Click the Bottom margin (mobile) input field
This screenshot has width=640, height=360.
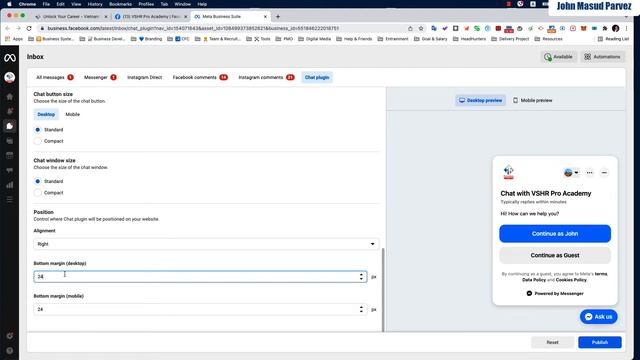[200, 309]
